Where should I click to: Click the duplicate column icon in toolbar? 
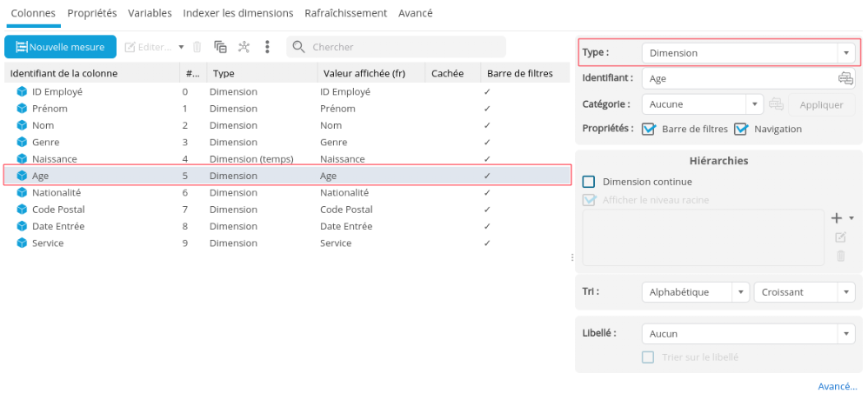click(x=220, y=47)
